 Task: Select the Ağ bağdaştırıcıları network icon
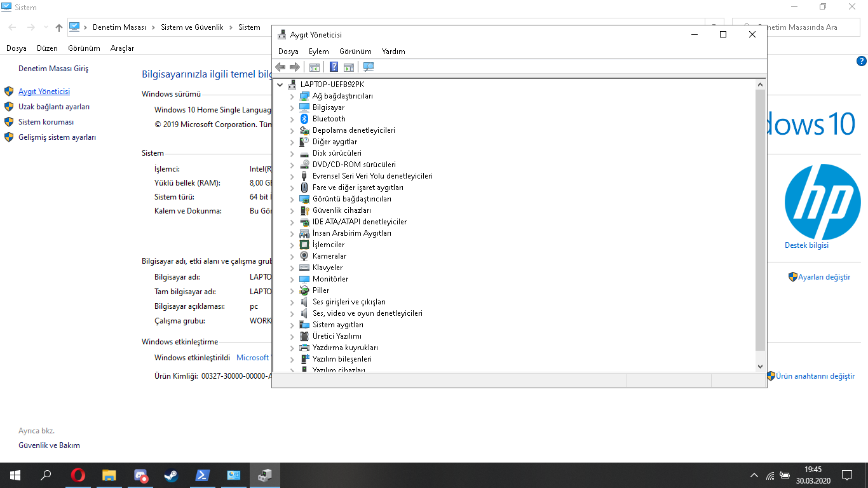304,96
